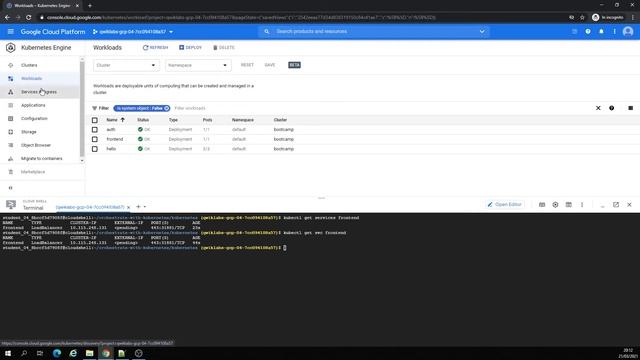
Task: Open column display options icon
Action: pos(631,108)
